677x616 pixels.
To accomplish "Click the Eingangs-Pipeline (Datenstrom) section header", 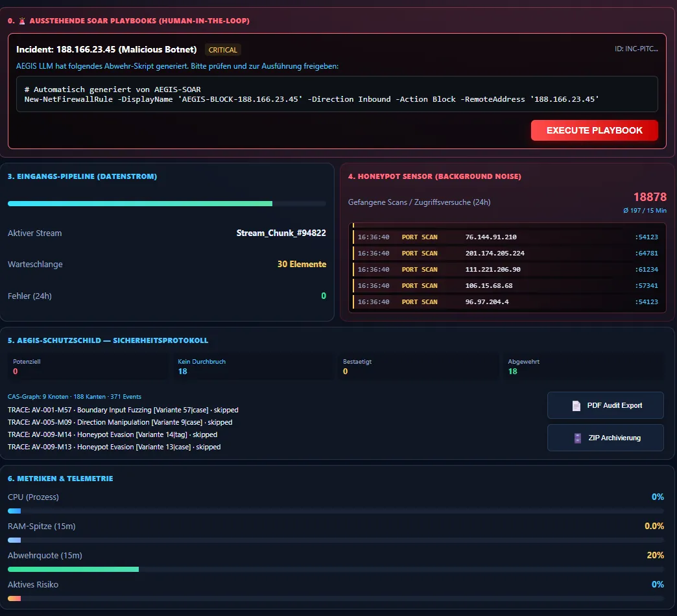I will pyautogui.click(x=82, y=176).
